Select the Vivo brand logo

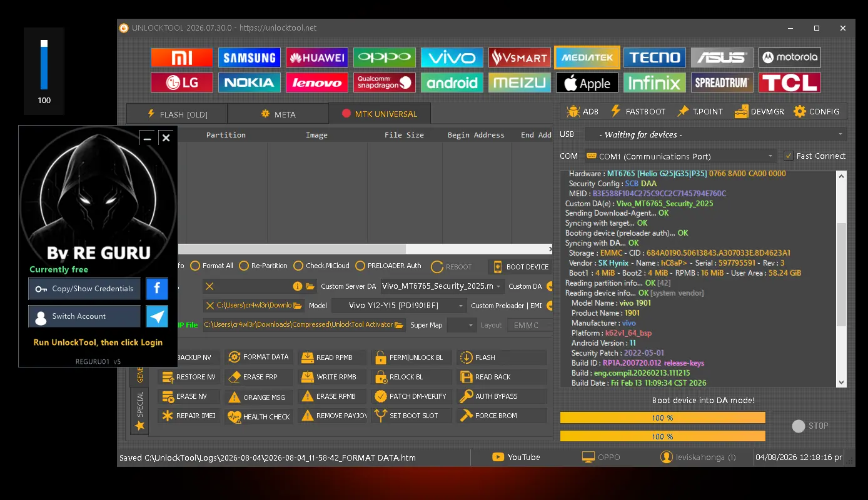452,57
